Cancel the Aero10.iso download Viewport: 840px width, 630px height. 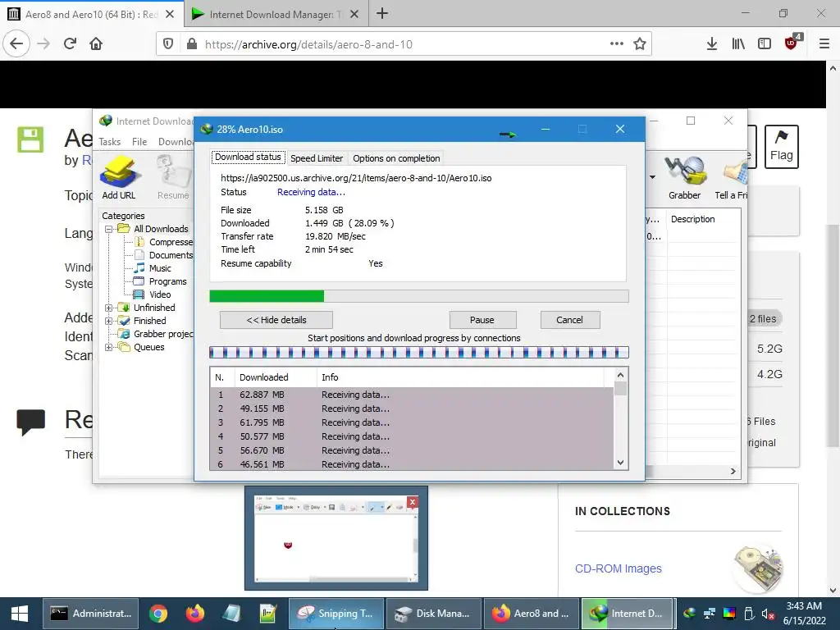[x=569, y=320]
